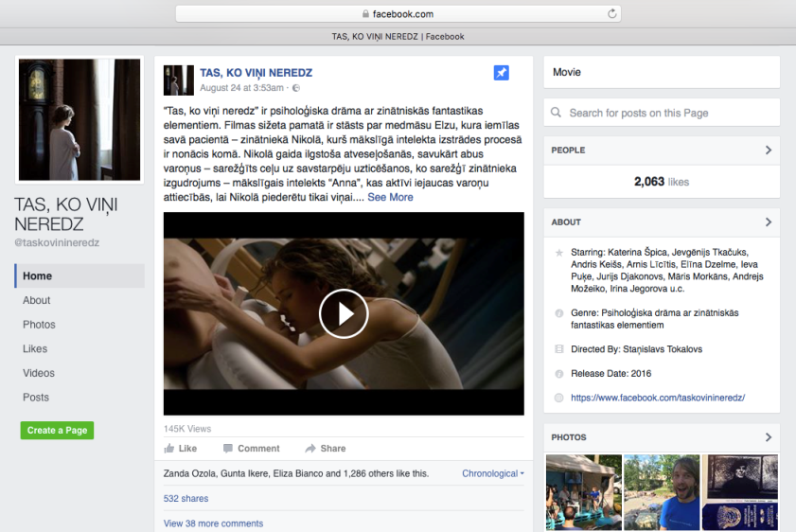796x532 pixels.
Task: Click the pinned post pin icon
Action: 501,73
